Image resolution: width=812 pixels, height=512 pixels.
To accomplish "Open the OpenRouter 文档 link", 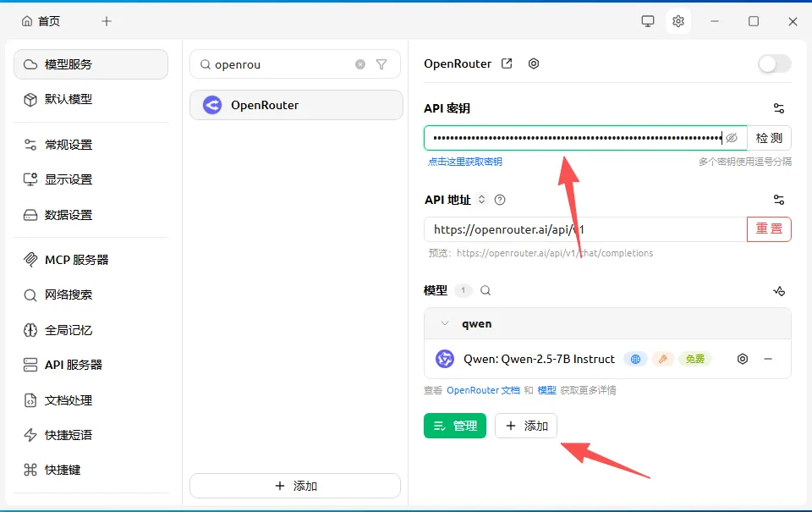I will [483, 390].
